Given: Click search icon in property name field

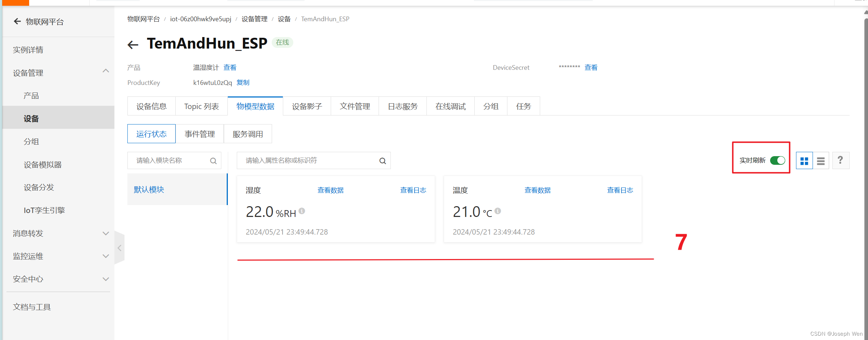Looking at the screenshot, I should (x=383, y=161).
